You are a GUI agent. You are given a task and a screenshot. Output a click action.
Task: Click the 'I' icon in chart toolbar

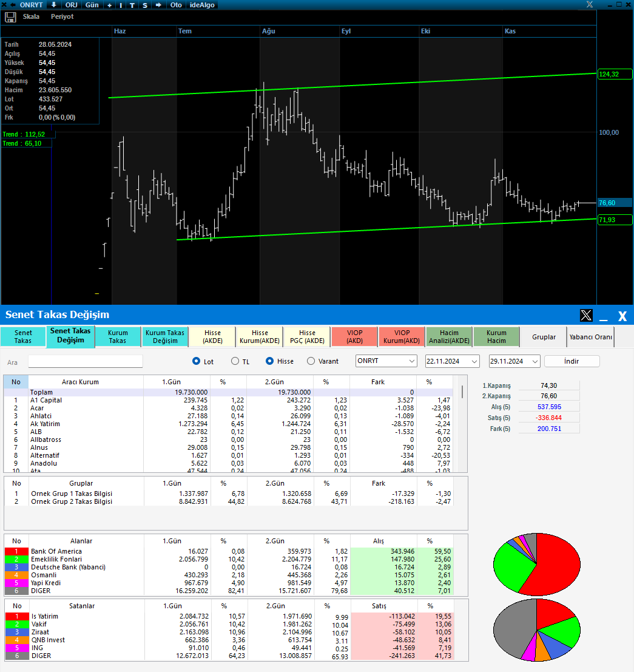[121, 5]
